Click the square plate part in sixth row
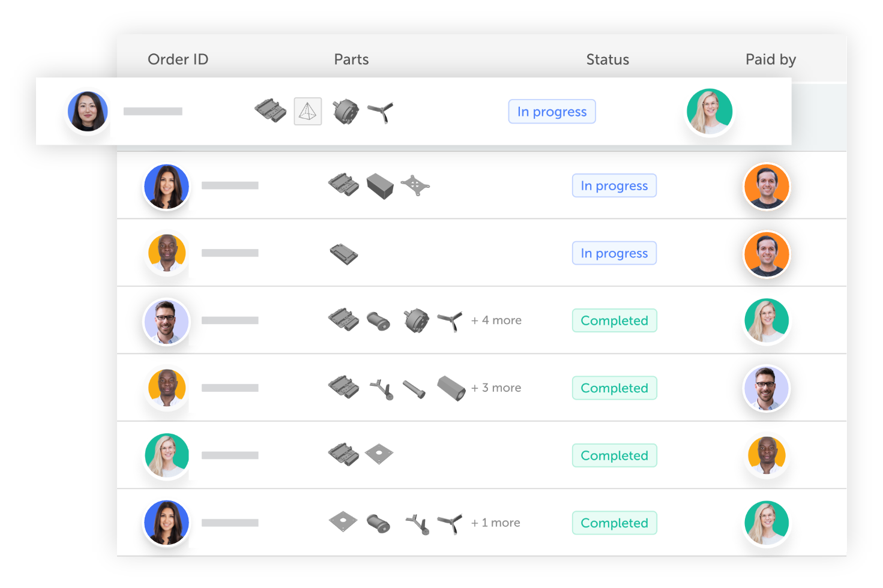This screenshot has height=588, width=883. [379, 454]
